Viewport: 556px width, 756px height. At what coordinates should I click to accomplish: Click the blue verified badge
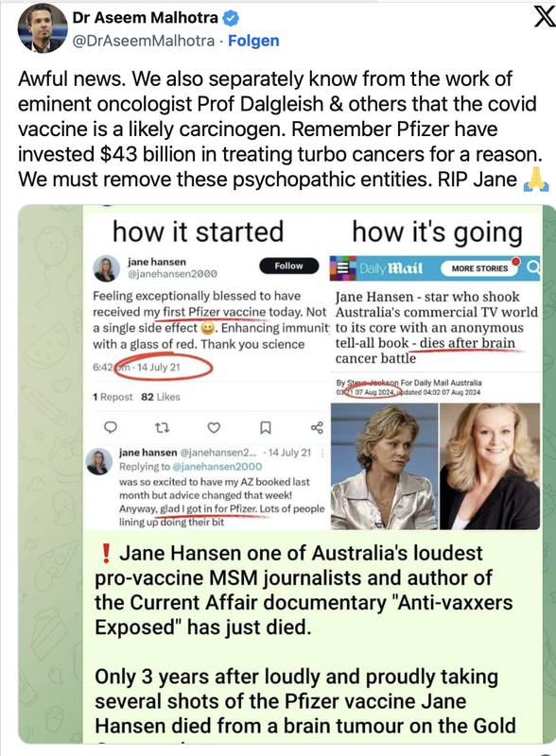coord(231,18)
